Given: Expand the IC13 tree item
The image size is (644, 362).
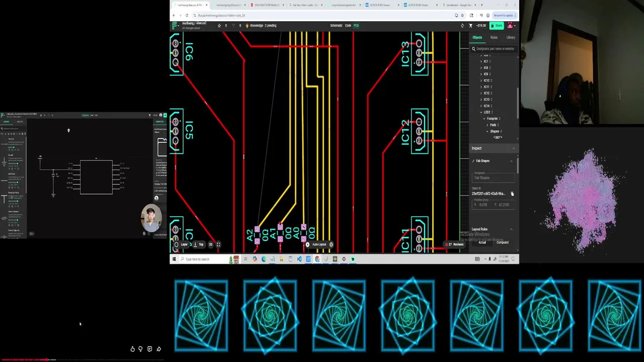Looking at the screenshot, I should point(481,100).
